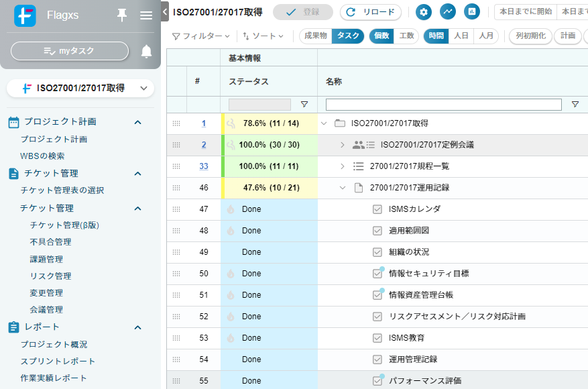Screen dimensions: 588x389
Task: Pin the sidebar with the pushpin icon
Action: [121, 15]
